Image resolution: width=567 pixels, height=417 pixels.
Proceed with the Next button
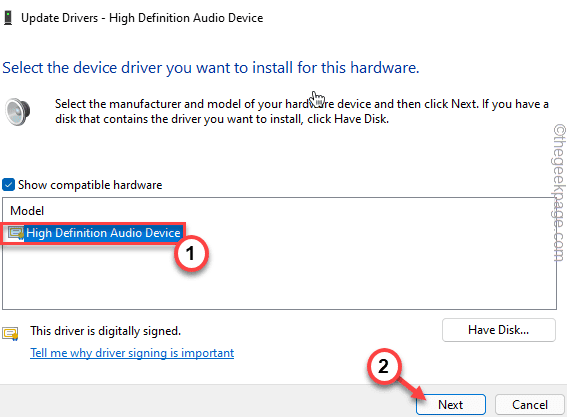[x=451, y=404]
